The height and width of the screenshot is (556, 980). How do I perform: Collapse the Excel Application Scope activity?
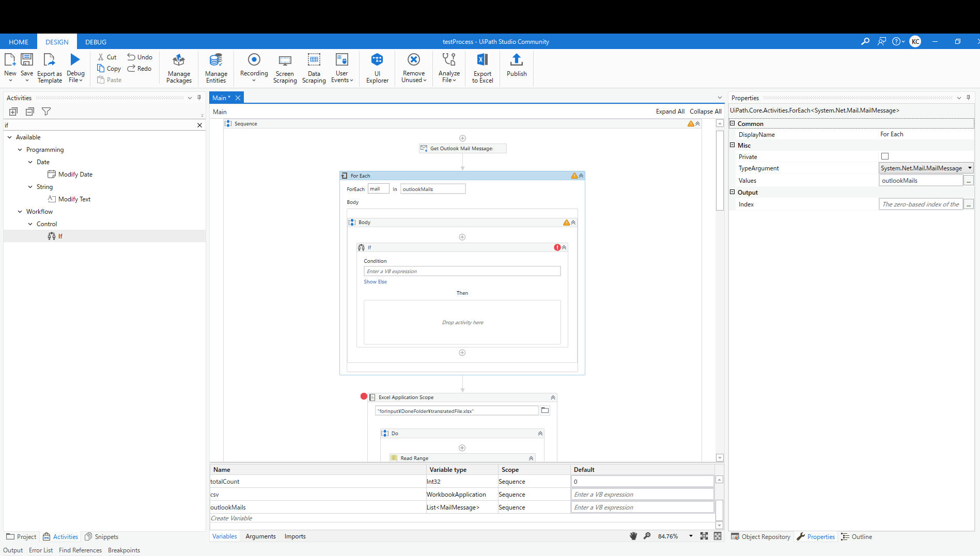pyautogui.click(x=553, y=398)
